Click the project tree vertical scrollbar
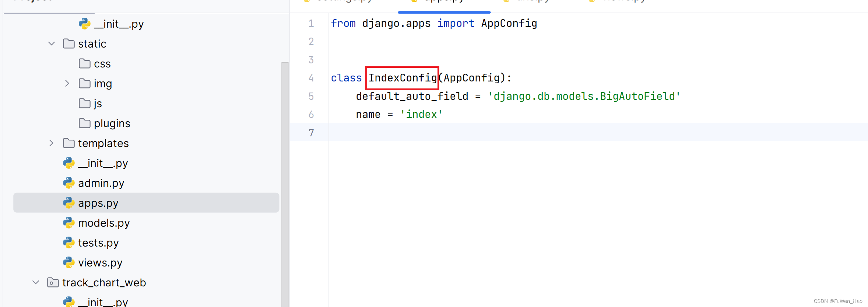868x307 pixels. tap(285, 184)
